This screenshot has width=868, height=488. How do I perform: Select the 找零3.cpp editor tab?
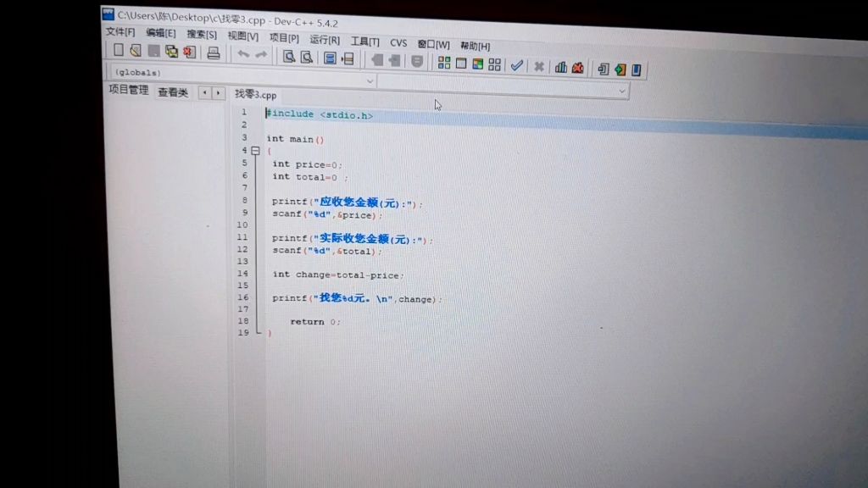point(255,95)
